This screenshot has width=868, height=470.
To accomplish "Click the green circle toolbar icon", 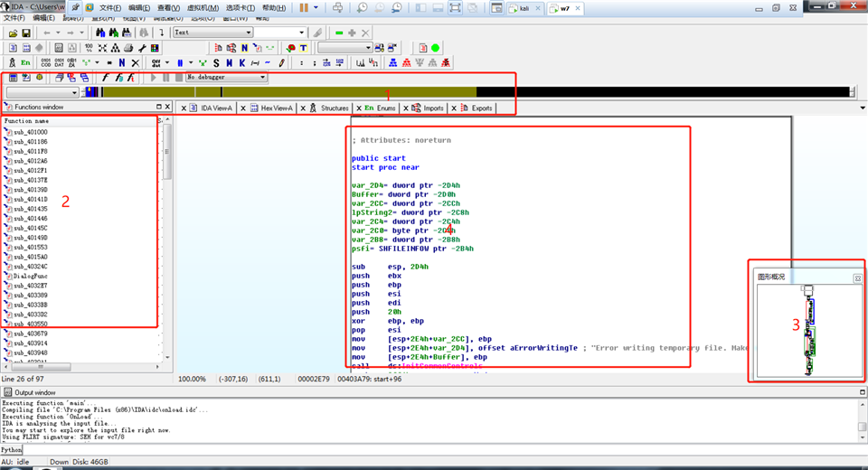I will pyautogui.click(x=436, y=48).
